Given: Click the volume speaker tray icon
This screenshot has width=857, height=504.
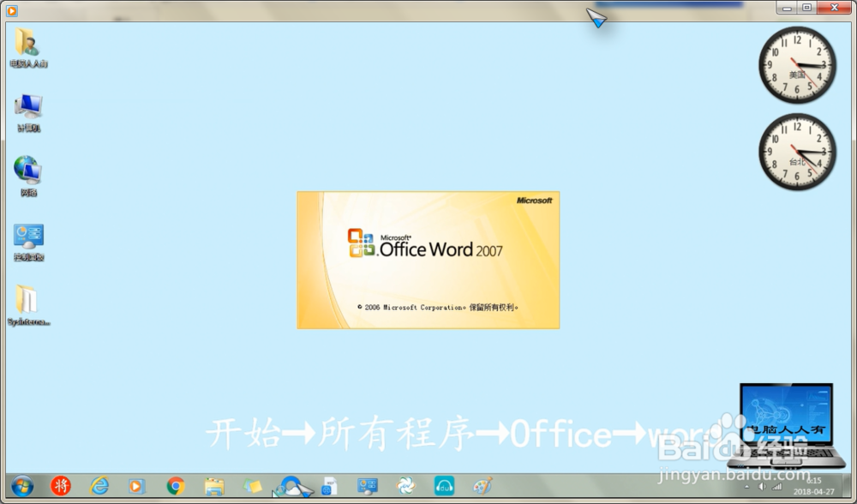Looking at the screenshot, I should 762,486.
